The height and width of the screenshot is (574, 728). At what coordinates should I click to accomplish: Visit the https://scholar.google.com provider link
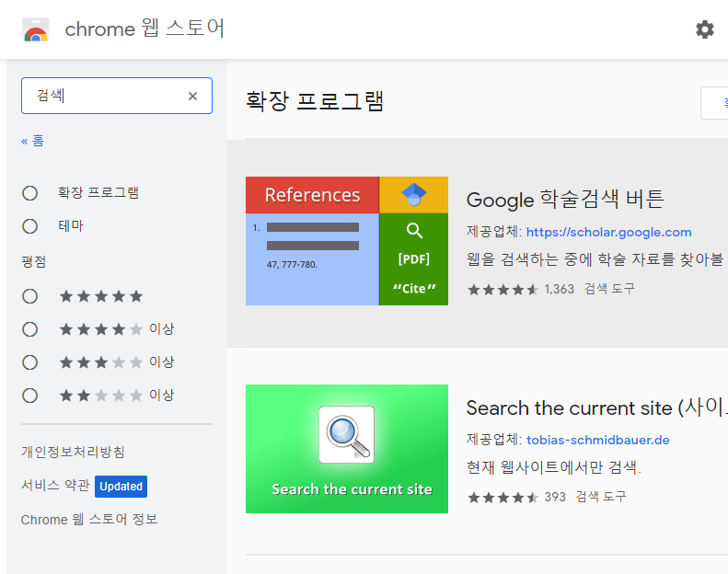(608, 232)
